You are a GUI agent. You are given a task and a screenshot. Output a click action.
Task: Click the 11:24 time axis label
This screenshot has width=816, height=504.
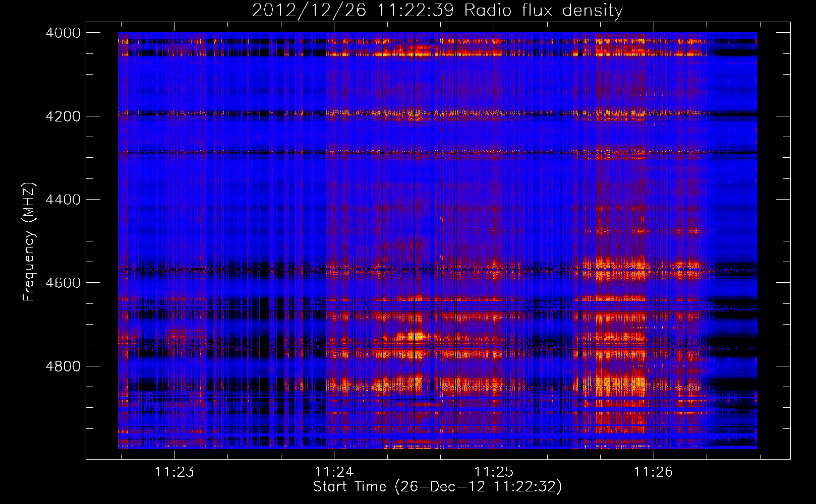pos(334,472)
